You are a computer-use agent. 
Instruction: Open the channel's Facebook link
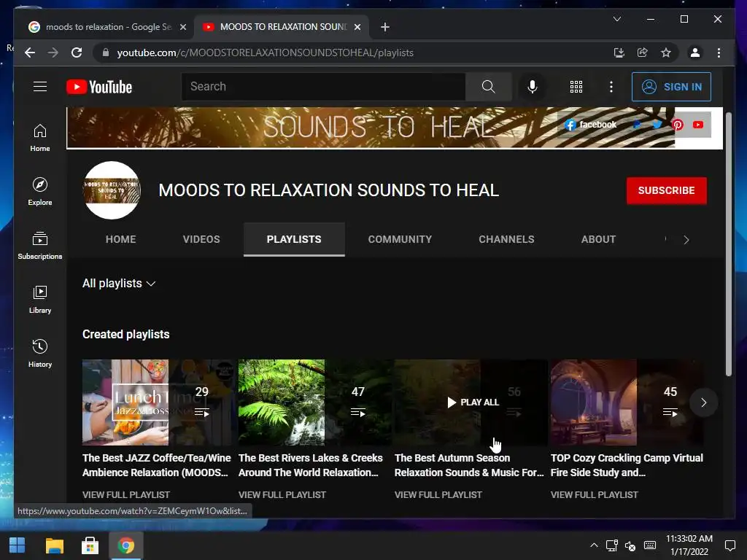590,125
